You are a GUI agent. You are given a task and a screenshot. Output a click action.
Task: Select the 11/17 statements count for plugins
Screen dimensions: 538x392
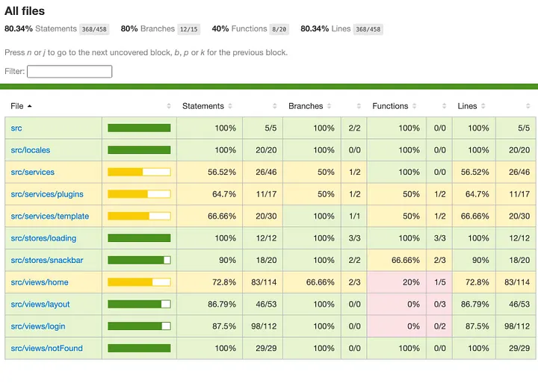click(x=263, y=194)
